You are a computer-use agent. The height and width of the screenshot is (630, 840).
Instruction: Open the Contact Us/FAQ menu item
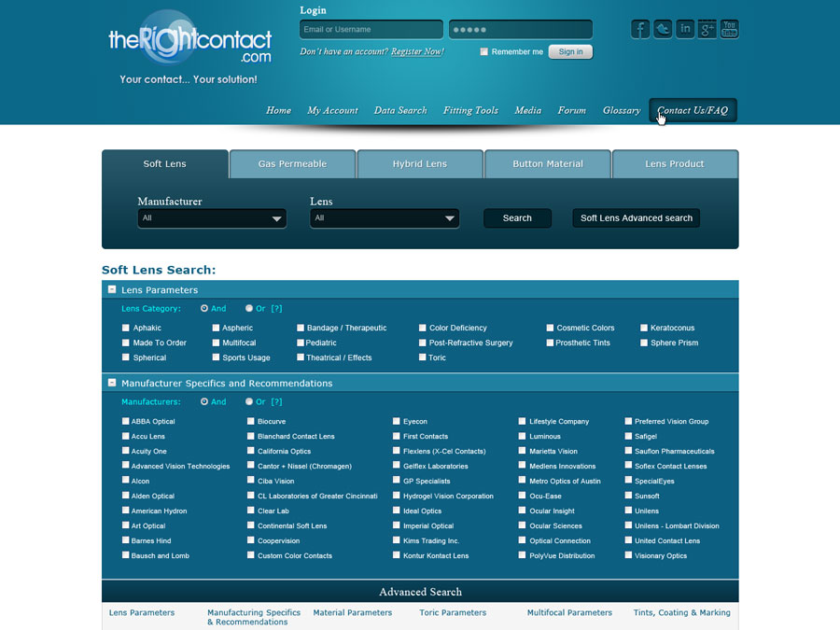point(693,110)
